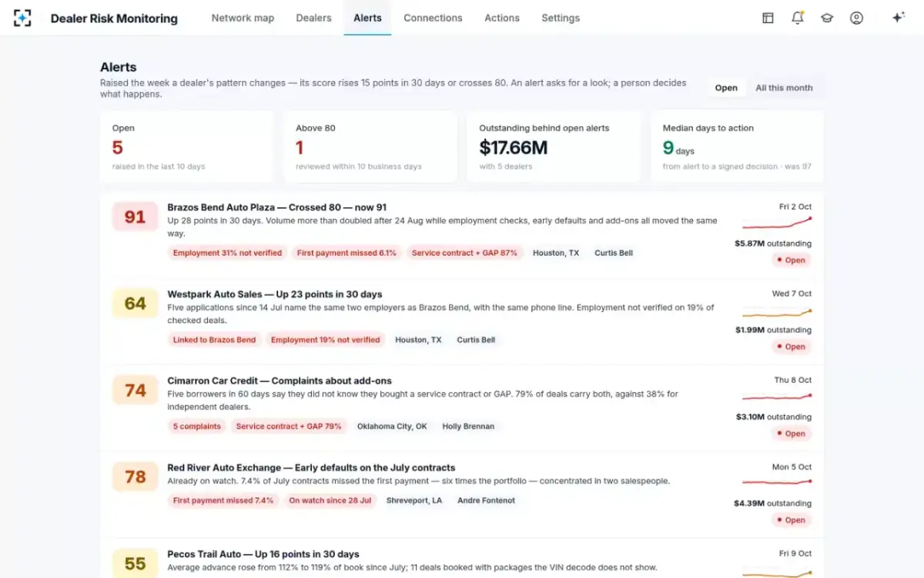Click the Cimarron Car Credit trend sparkline
The width and height of the screenshot is (924, 578).
pos(777,397)
